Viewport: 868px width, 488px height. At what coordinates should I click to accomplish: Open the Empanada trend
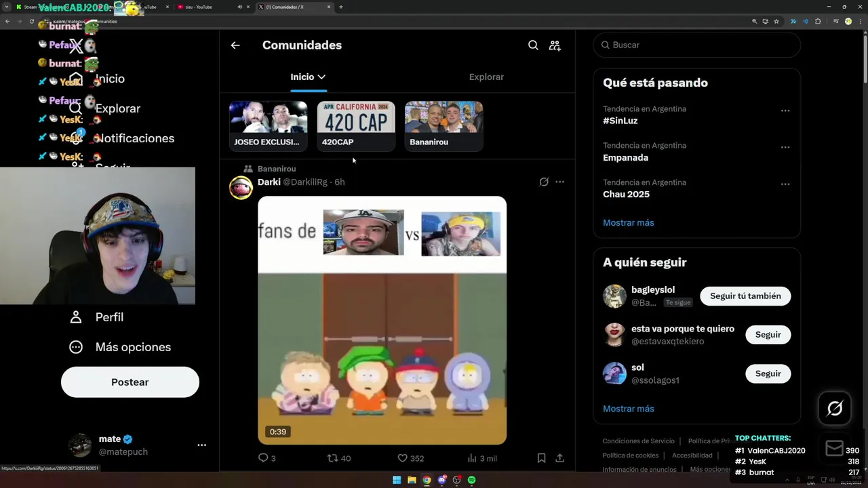pyautogui.click(x=625, y=158)
